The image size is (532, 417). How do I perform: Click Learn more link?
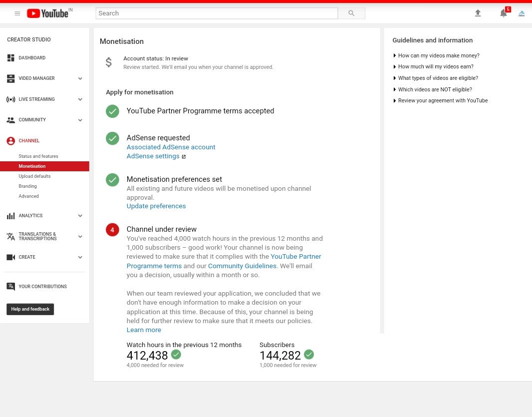point(144,330)
